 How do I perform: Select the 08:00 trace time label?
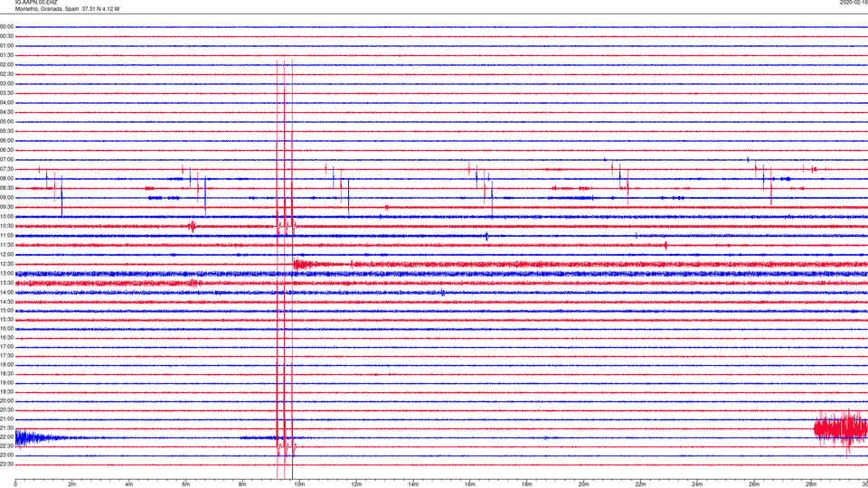6,179
